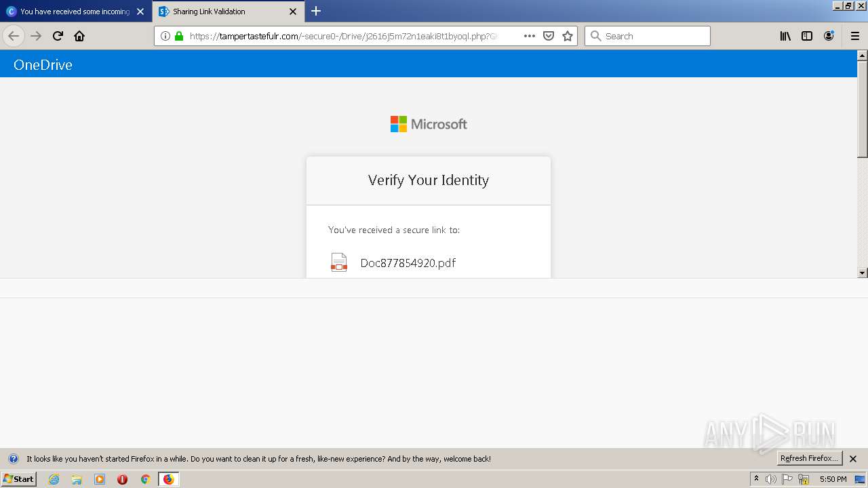
Task: Open the page actions three-dot menu
Action: tap(530, 36)
